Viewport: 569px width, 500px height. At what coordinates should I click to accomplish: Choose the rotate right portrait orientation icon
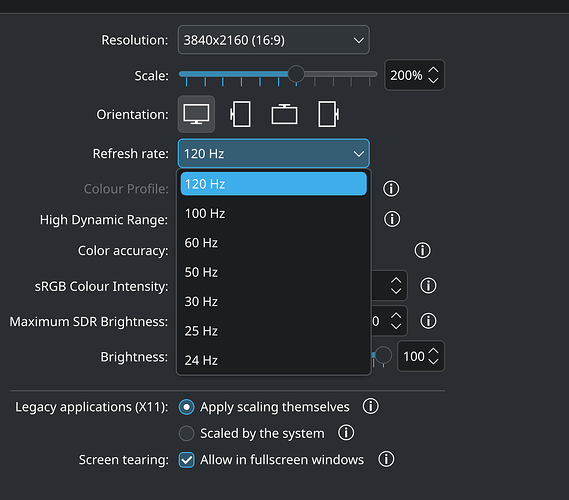click(328, 114)
